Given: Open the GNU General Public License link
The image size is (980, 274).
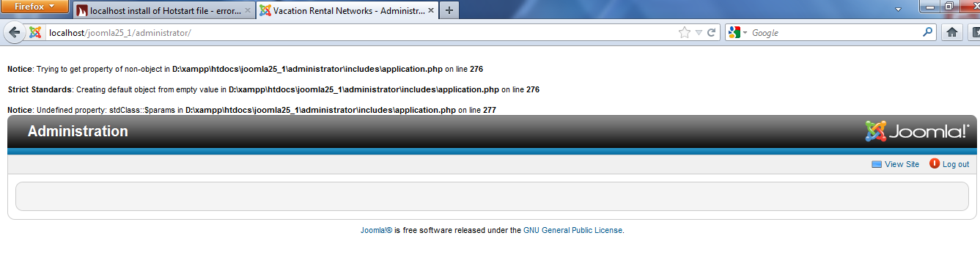Looking at the screenshot, I should click(572, 230).
